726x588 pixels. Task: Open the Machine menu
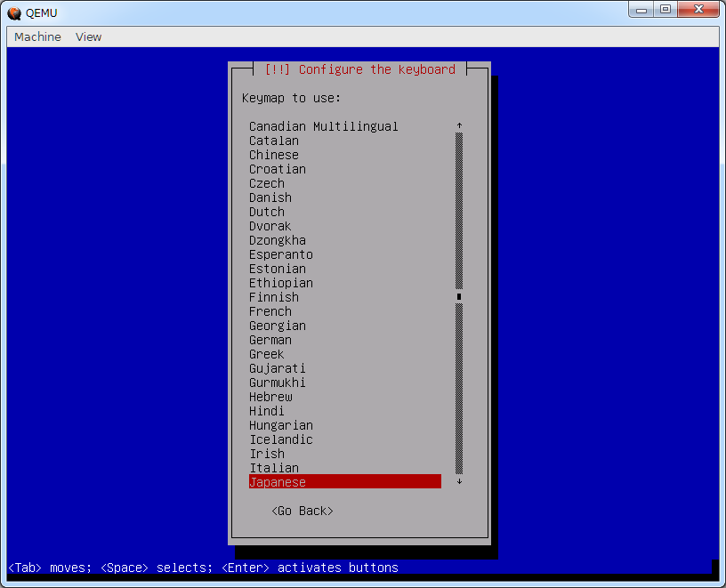point(37,37)
